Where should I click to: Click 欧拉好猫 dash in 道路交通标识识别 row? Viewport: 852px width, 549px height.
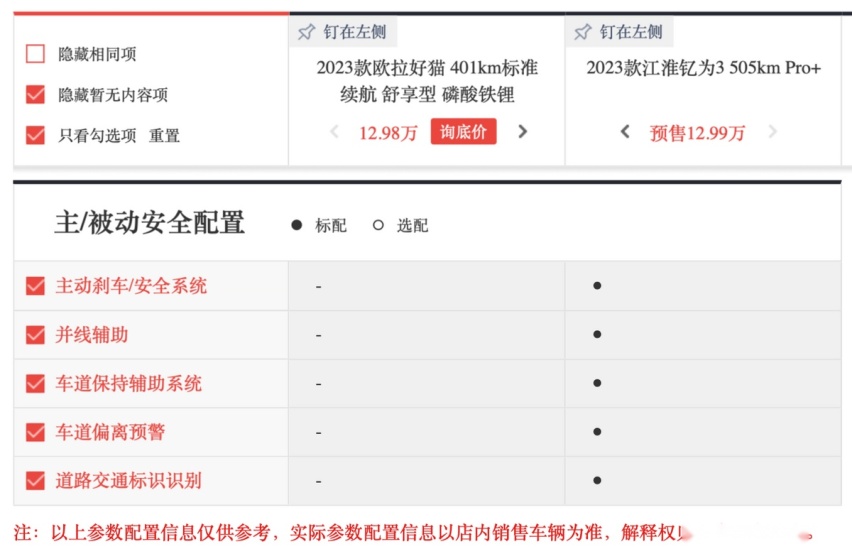pyautogui.click(x=318, y=482)
